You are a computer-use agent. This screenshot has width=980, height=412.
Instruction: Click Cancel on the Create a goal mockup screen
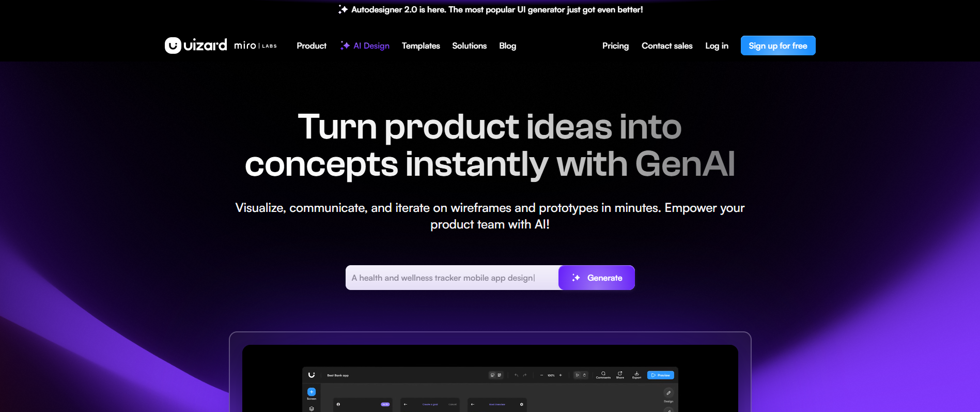(x=453, y=404)
